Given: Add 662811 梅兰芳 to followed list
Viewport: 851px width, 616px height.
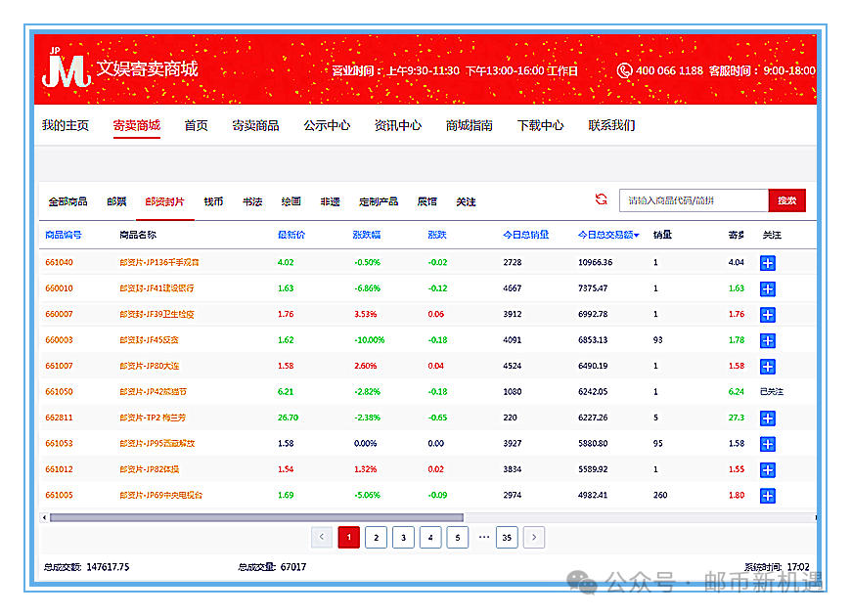Looking at the screenshot, I should coord(768,418).
